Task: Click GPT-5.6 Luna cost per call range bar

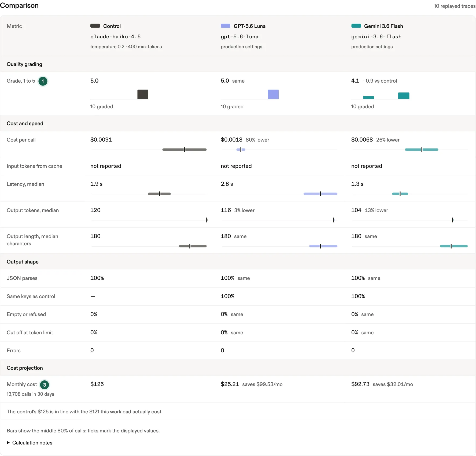Action: click(x=241, y=150)
